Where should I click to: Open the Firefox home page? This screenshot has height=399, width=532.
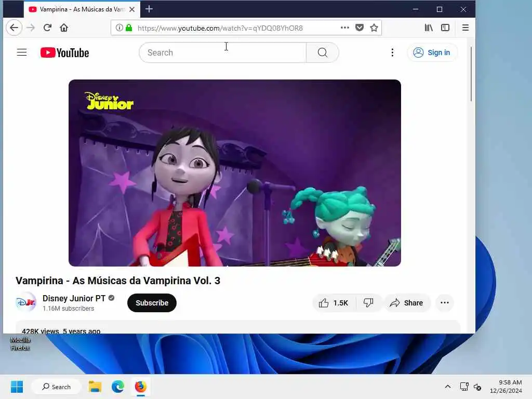click(64, 28)
